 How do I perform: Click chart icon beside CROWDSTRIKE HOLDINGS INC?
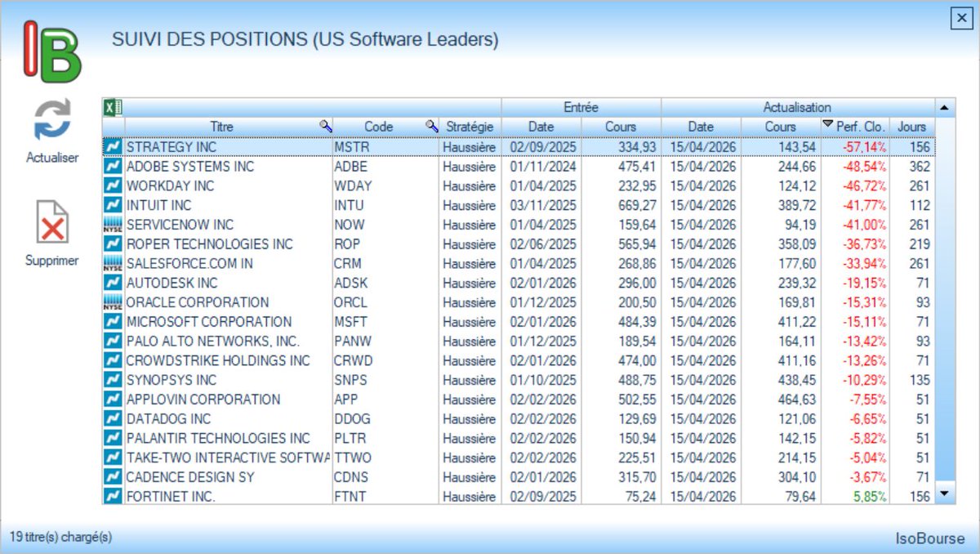(113, 360)
